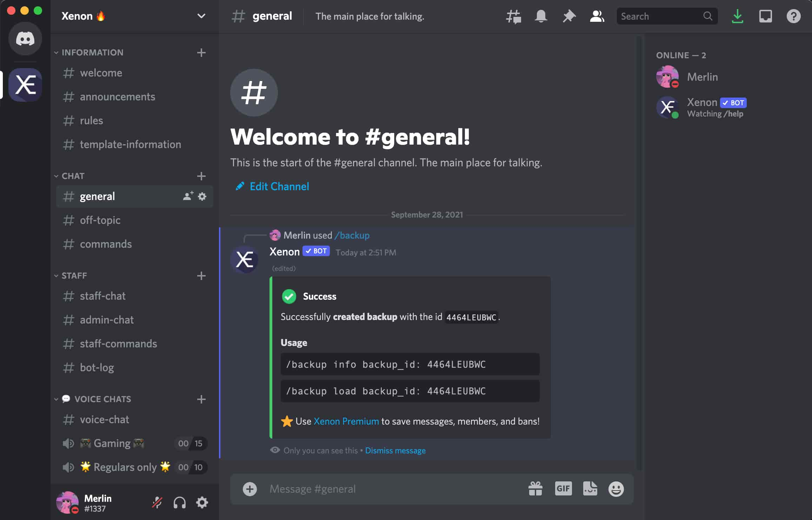Click the notification bell icon

[x=539, y=16]
